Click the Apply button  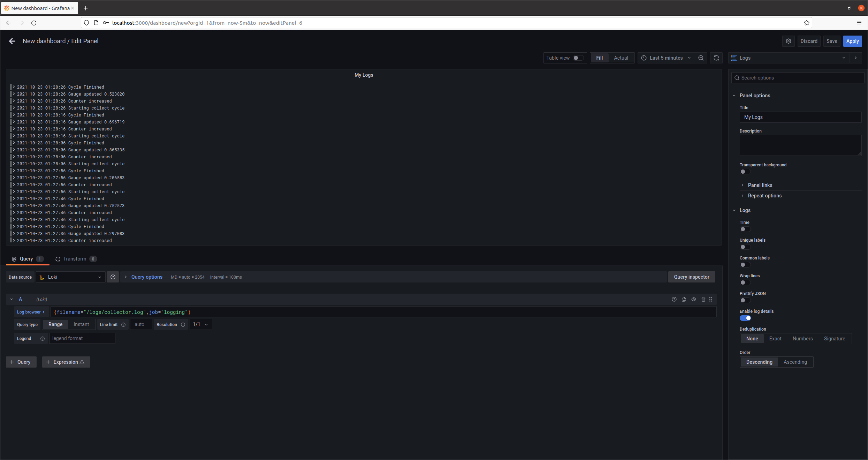click(x=852, y=41)
